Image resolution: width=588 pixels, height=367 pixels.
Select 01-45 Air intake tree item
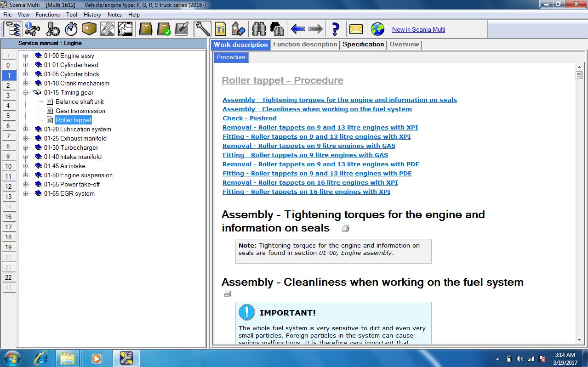click(x=65, y=166)
